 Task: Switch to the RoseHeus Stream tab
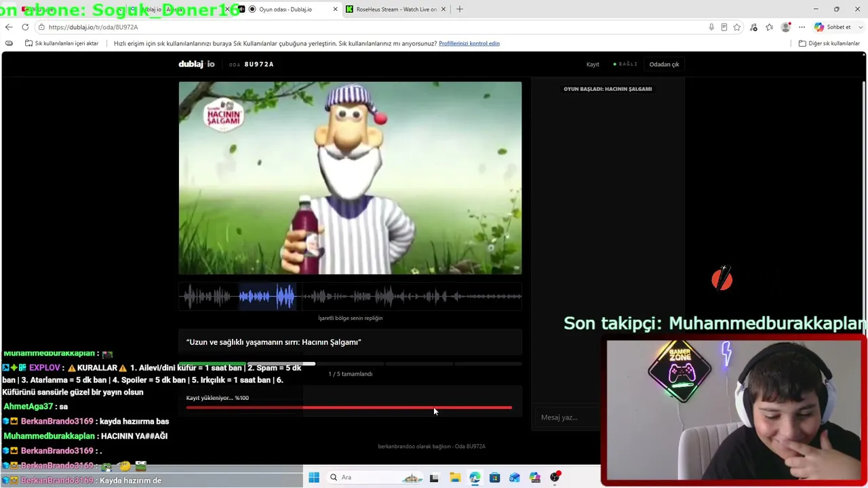pyautogui.click(x=397, y=9)
